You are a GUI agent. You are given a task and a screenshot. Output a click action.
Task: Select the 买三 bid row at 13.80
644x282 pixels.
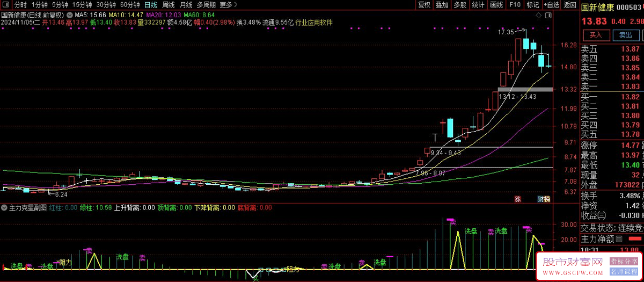(x=612, y=115)
